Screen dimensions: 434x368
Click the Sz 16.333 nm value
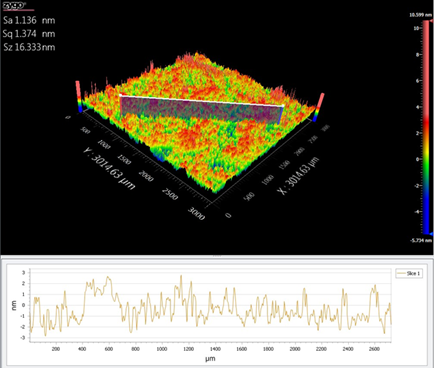point(29,47)
